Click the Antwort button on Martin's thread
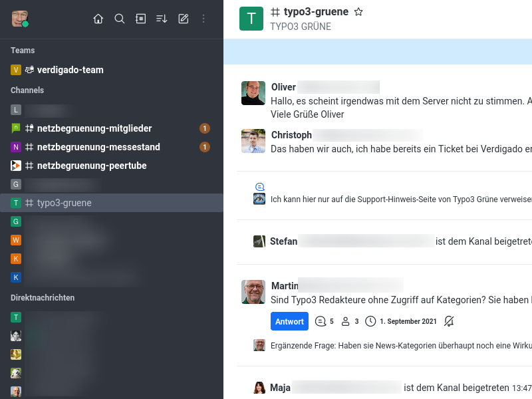This screenshot has width=532, height=399. tap(289, 321)
